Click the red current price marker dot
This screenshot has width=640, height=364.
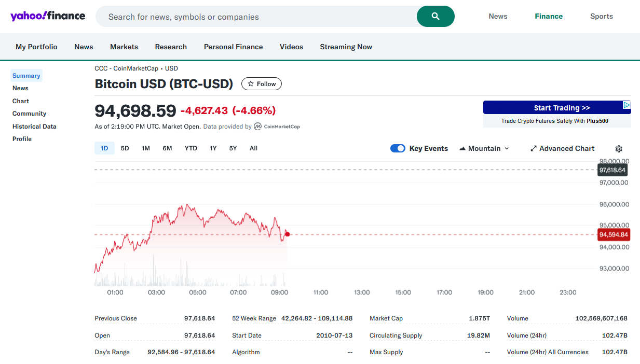click(x=287, y=234)
